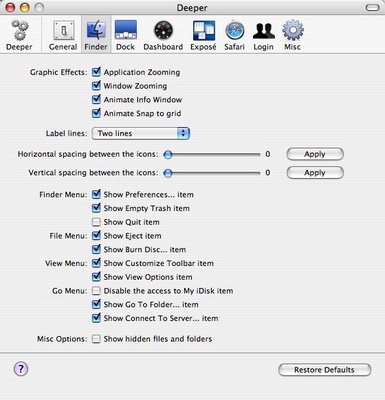Toggle Show Customize Toolbar item
The width and height of the screenshot is (385, 400).
point(96,263)
